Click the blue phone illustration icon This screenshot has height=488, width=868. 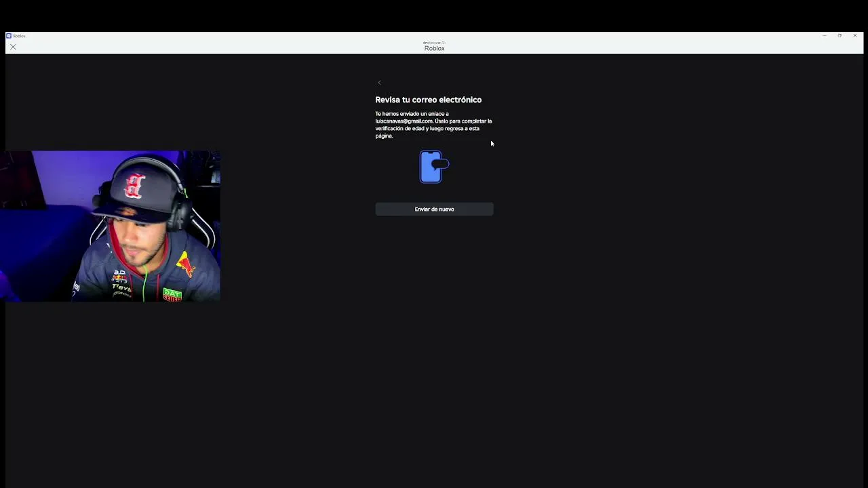[x=434, y=167]
